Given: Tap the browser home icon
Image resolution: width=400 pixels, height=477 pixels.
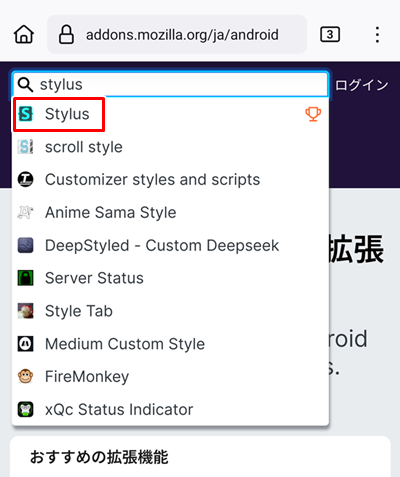Looking at the screenshot, I should [24, 34].
